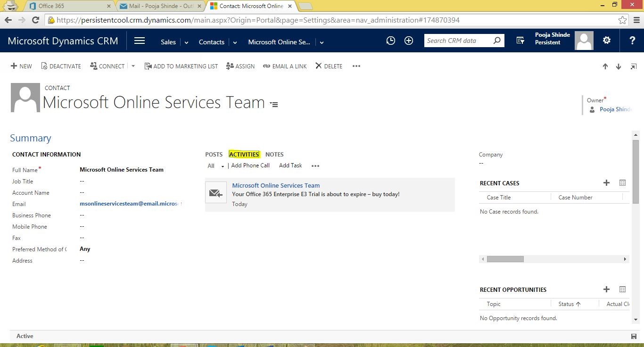Click the Full Name field value
Image resolution: width=644 pixels, height=347 pixels.
coord(122,170)
